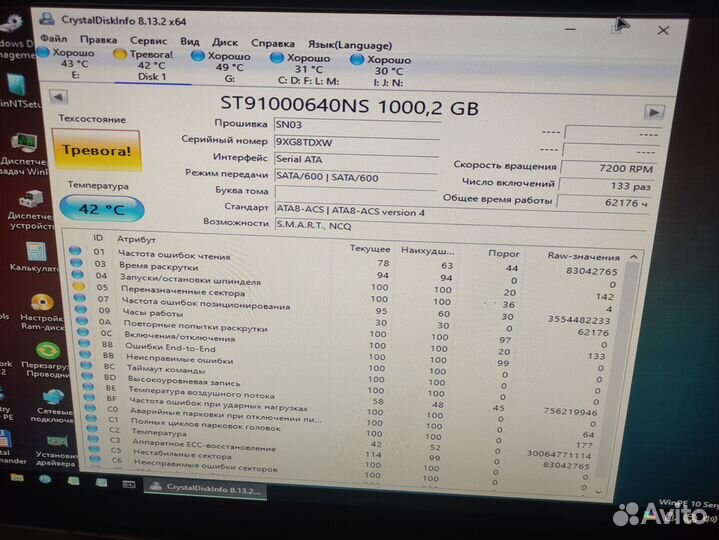Open the command prompt taskbar icon
Image resolution: width=719 pixels, height=540 pixels.
pos(128,484)
